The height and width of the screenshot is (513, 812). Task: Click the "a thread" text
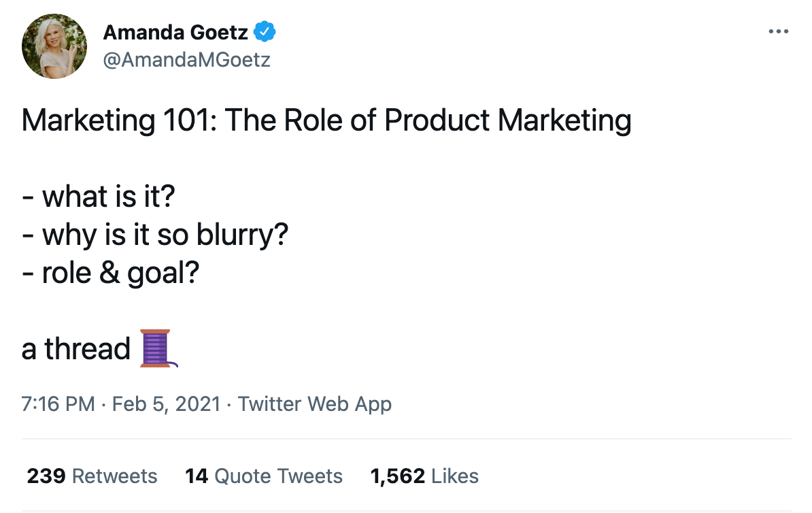[x=76, y=350]
